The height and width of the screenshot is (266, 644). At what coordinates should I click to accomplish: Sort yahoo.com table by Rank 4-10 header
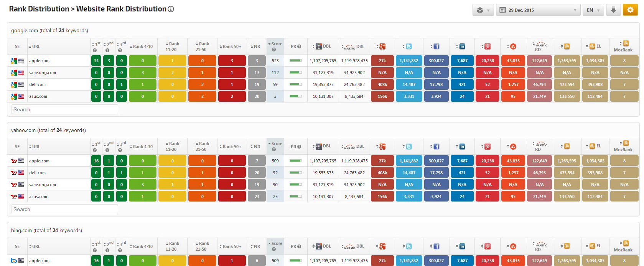pos(142,147)
